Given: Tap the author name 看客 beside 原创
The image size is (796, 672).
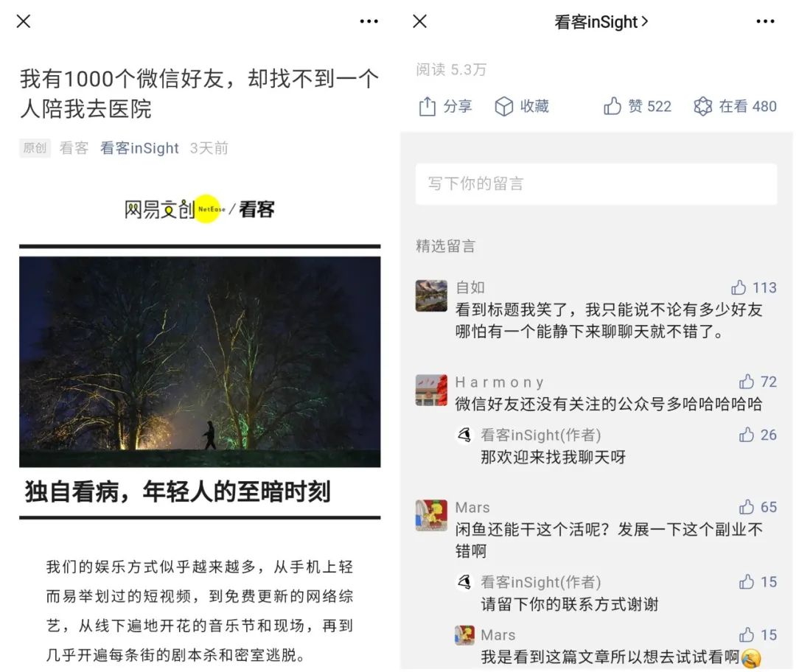Looking at the screenshot, I should coord(74,147).
